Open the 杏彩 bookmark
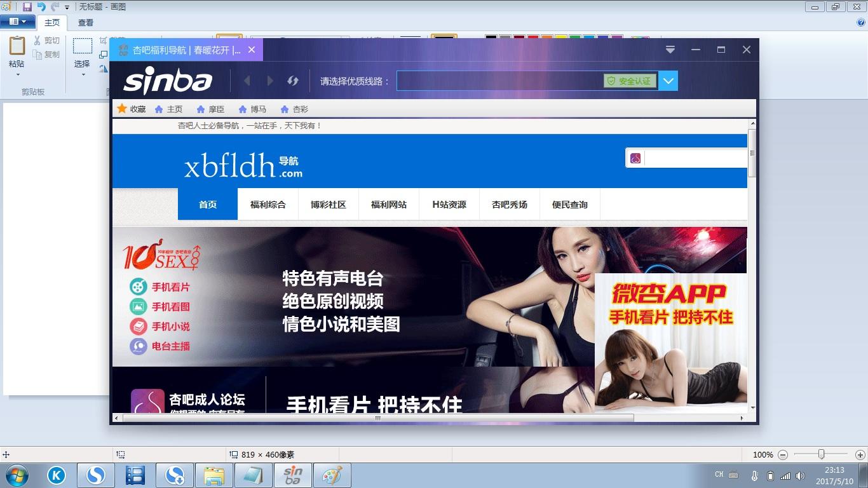Image resolution: width=868 pixels, height=488 pixels. point(294,109)
